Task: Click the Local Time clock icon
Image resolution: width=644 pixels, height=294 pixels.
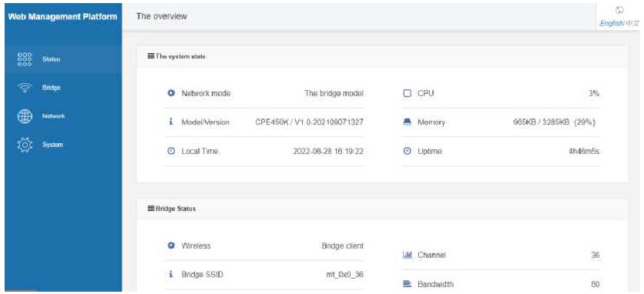Action: (x=171, y=151)
